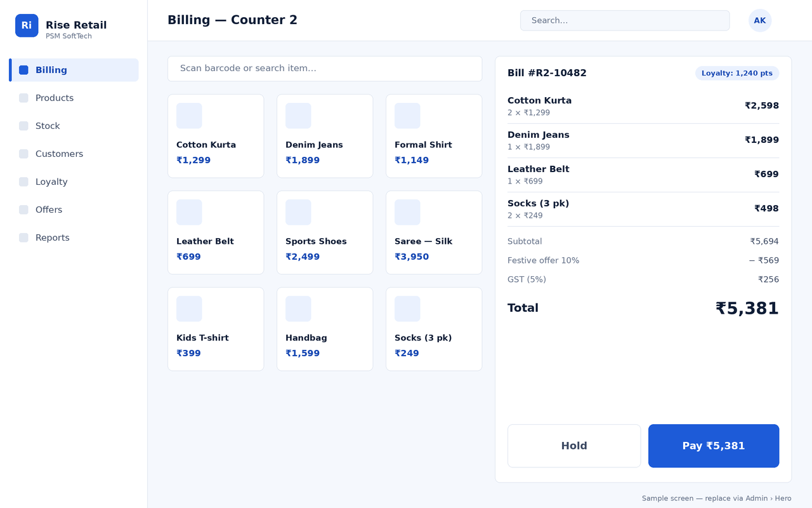
Task: Select the Leather Belt bill line
Action: [643, 175]
